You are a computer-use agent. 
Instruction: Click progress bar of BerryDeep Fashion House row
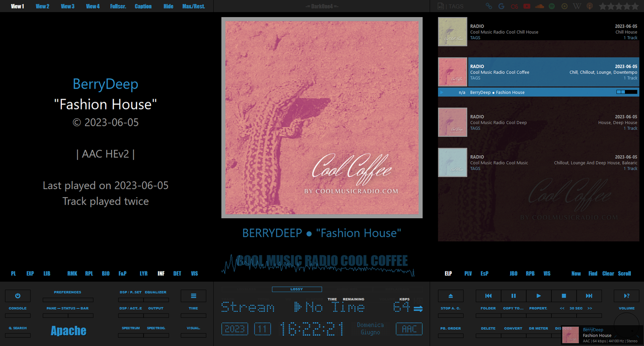[x=627, y=92]
